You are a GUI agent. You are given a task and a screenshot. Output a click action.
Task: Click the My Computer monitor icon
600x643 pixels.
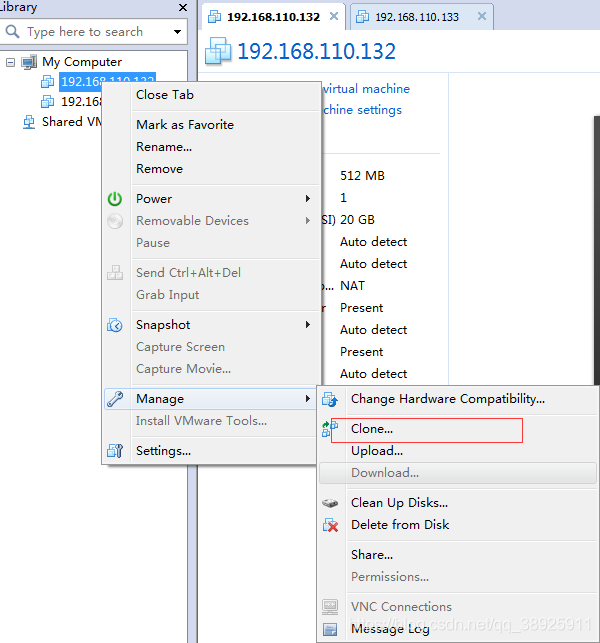29,62
